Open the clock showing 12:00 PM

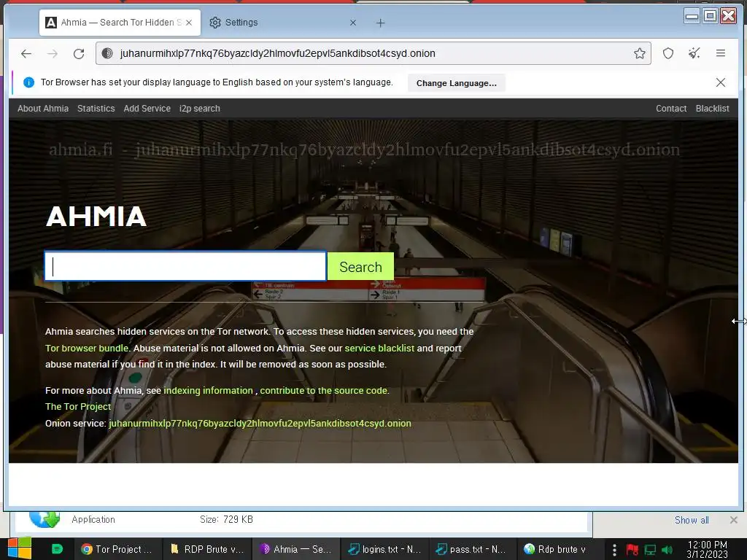(x=707, y=550)
